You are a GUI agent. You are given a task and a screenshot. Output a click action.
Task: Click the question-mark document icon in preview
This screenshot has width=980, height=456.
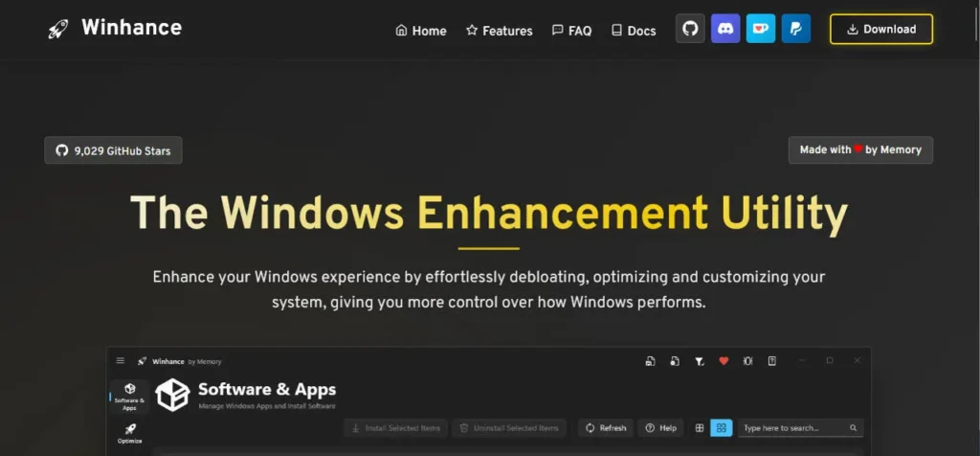point(772,361)
